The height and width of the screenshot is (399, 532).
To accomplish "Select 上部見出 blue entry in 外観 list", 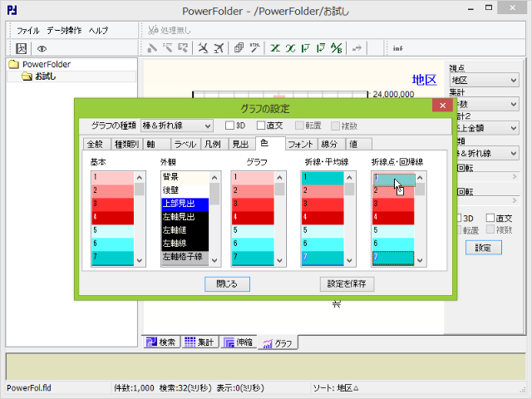I will pos(185,204).
